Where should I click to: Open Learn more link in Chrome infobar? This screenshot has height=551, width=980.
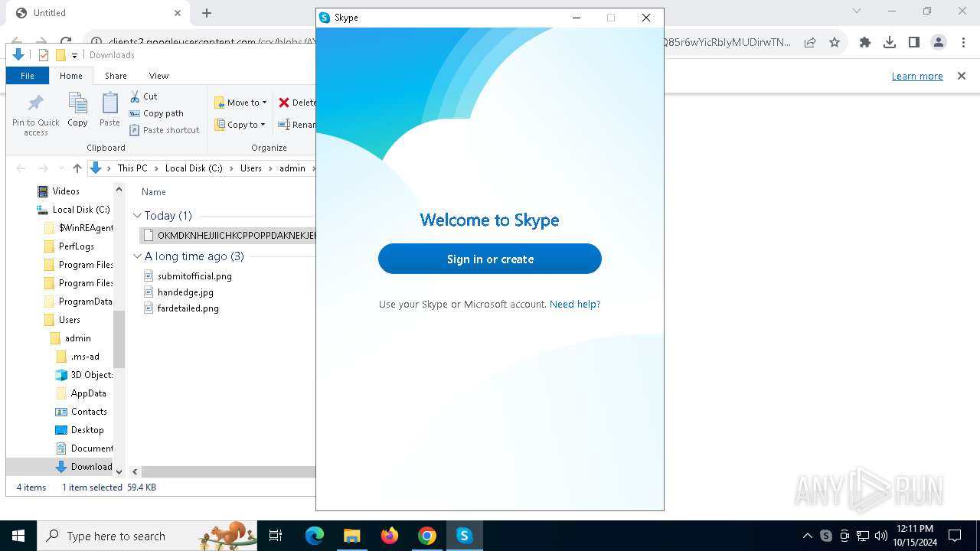(x=917, y=76)
